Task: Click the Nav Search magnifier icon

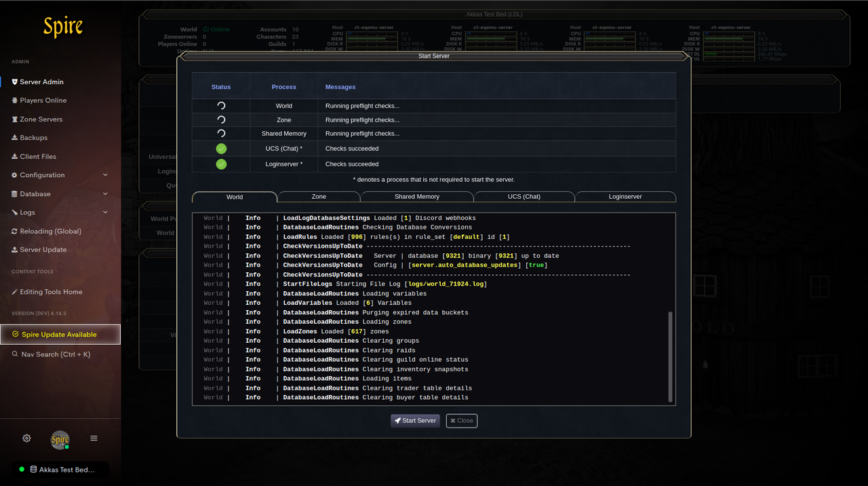Action: [x=16, y=354]
